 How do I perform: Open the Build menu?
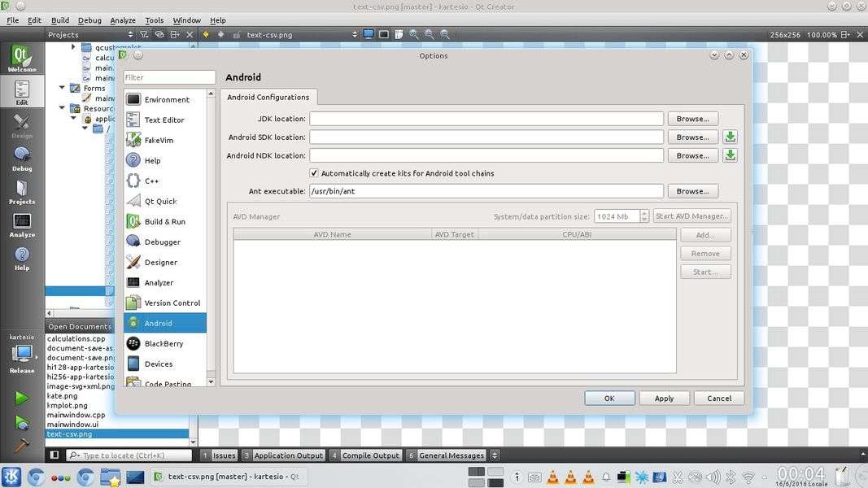point(59,20)
